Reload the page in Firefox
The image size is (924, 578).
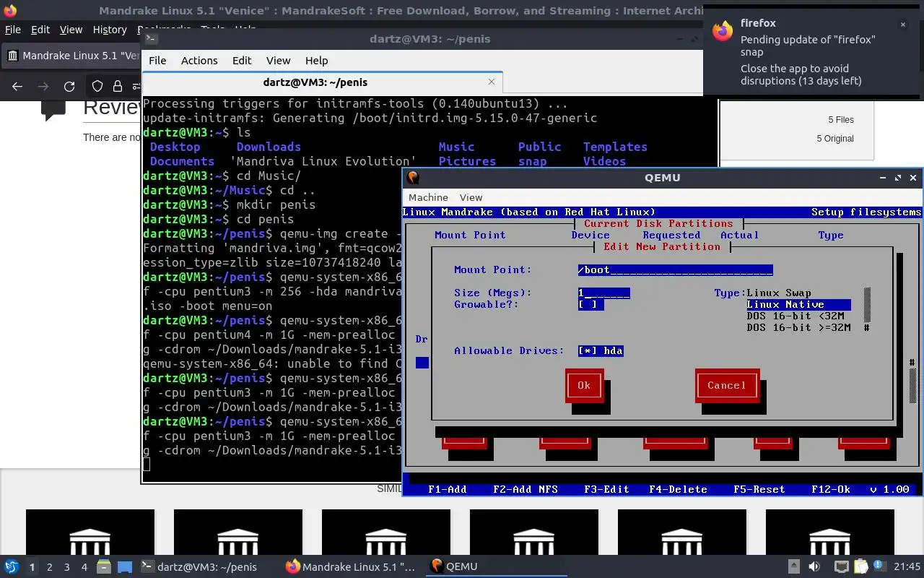point(69,87)
